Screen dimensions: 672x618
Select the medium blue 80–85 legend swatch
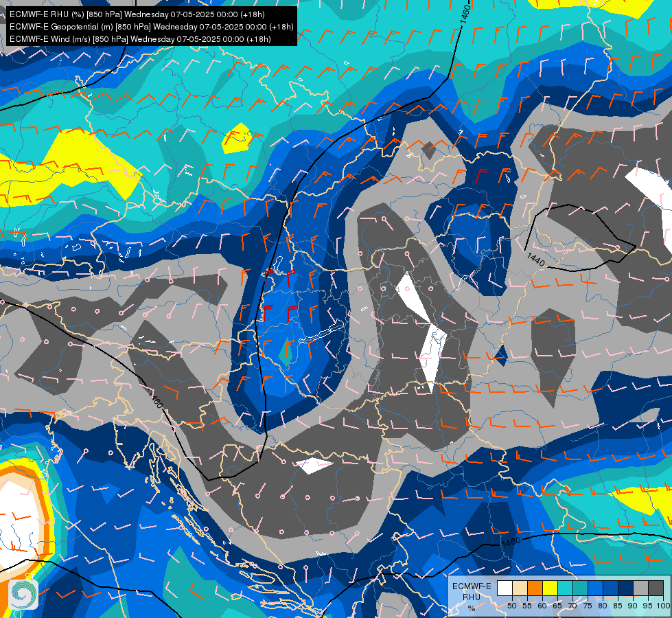click(x=611, y=588)
